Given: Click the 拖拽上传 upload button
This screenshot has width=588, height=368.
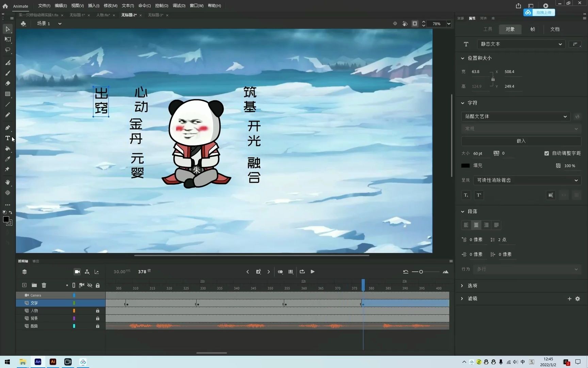Looking at the screenshot, I should (x=539, y=13).
